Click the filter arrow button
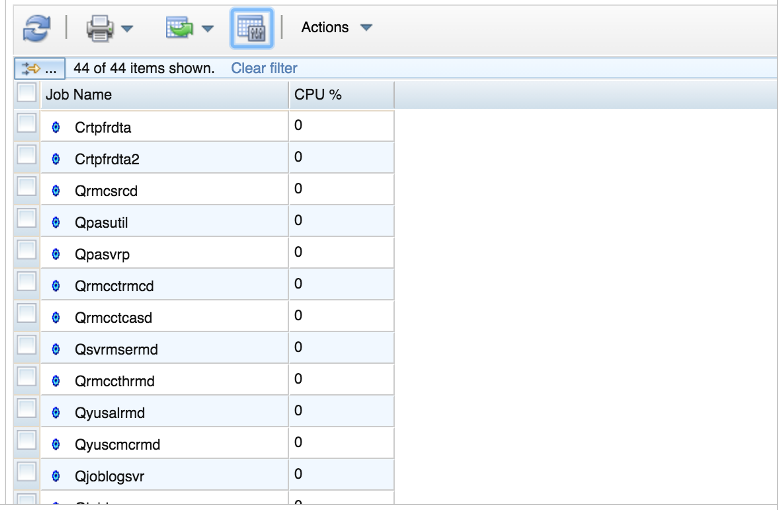780x510 pixels. [x=39, y=68]
